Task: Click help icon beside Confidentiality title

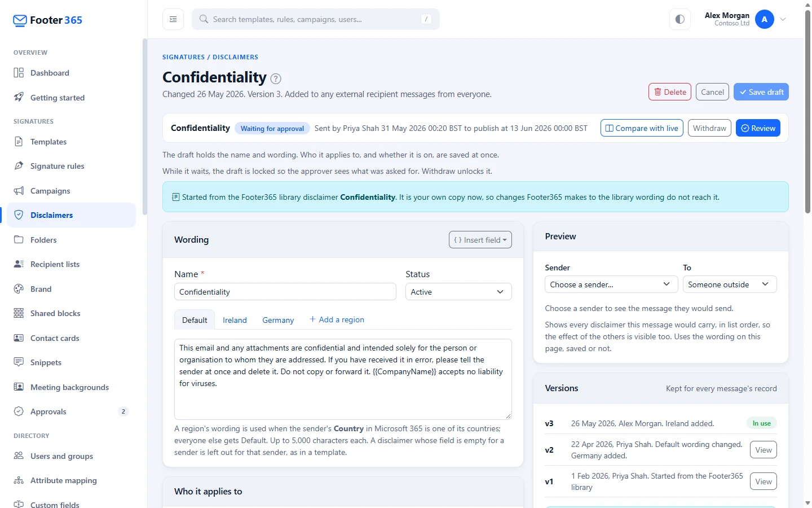Action: (x=276, y=78)
